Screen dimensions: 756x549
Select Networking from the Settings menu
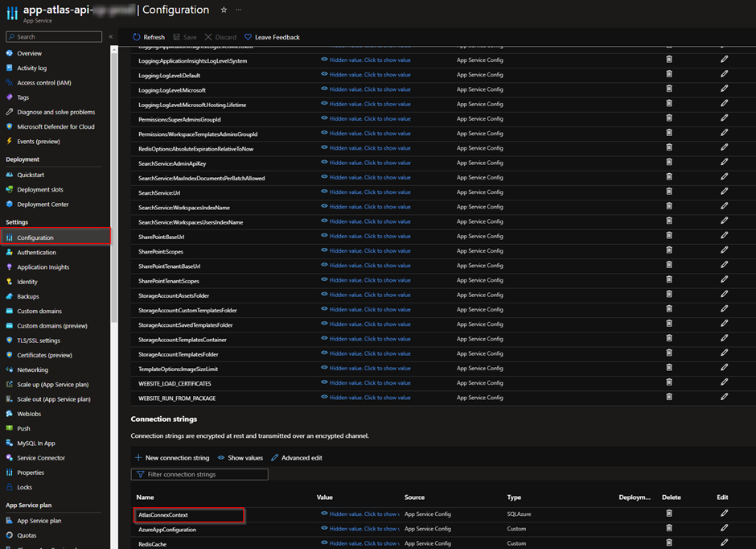[33, 369]
